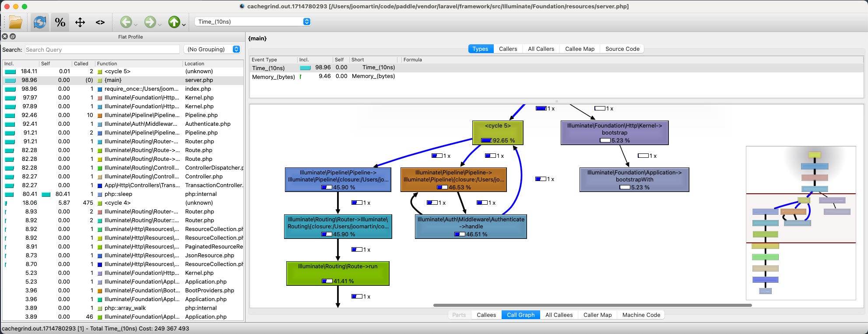Sort flat profile by Function column
Image resolution: width=868 pixels, height=334 pixels.
click(x=139, y=64)
